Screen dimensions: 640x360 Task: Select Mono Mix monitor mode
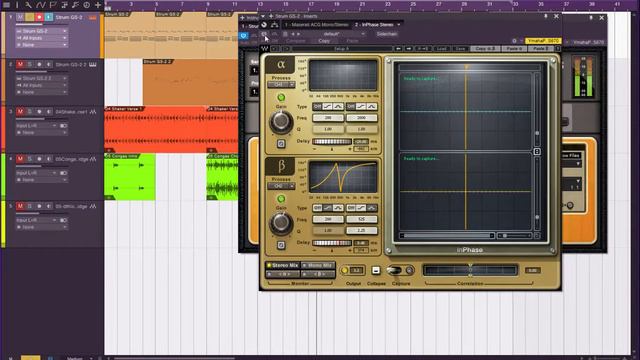tap(318, 265)
